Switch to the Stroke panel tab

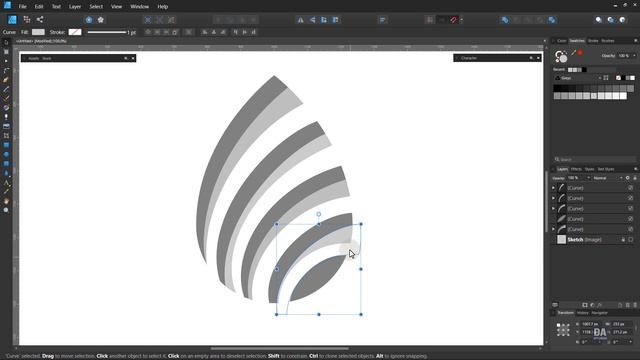coord(593,41)
